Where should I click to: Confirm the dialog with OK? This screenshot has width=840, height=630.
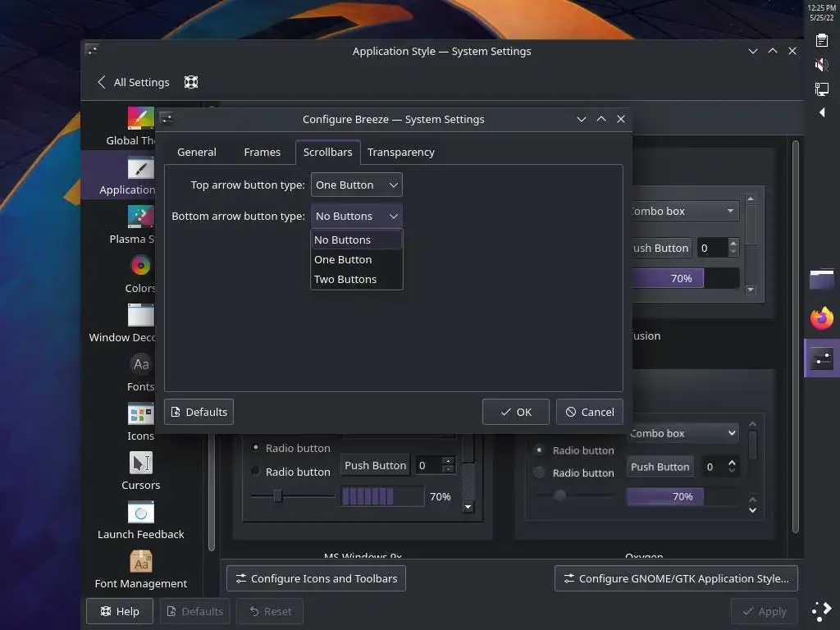pos(515,412)
